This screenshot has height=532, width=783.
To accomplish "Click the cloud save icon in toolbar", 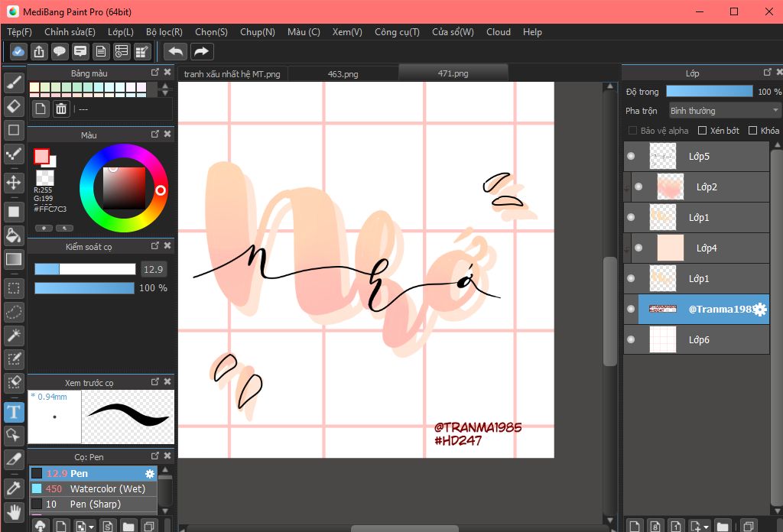I will [18, 51].
